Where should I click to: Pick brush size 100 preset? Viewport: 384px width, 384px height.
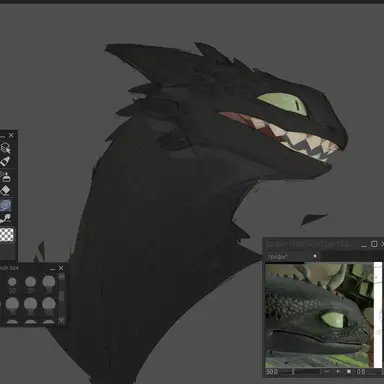49,307
